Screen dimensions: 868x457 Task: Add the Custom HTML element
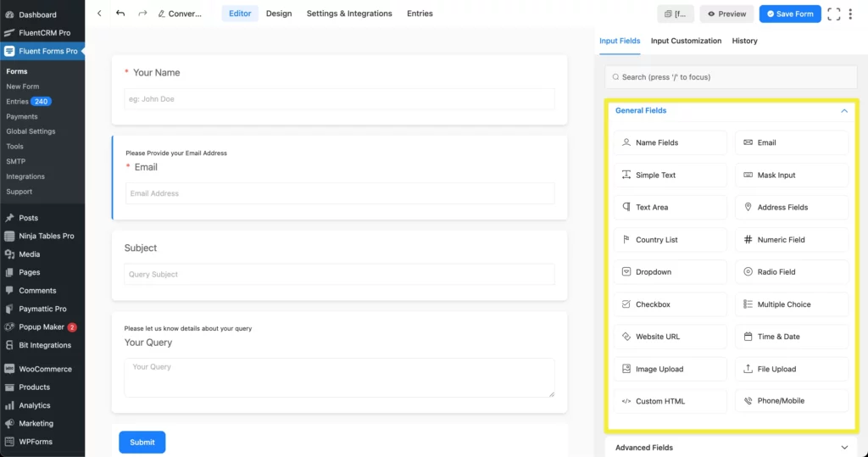click(x=670, y=401)
